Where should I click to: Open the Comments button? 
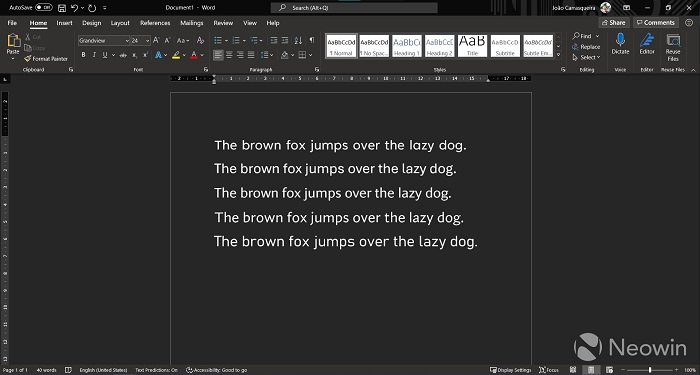pos(656,23)
